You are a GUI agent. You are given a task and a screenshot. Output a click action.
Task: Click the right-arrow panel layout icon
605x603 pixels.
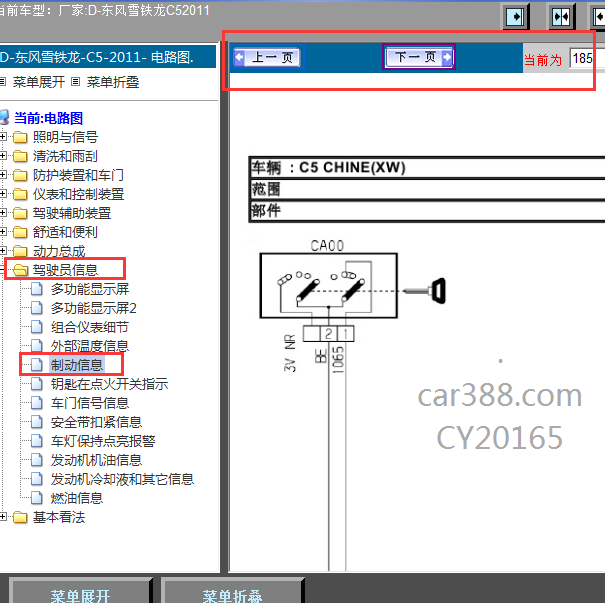(x=515, y=17)
